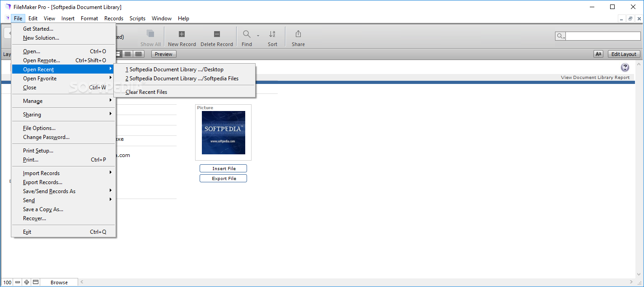Choose Close from File menu
This screenshot has height=287, width=644.
coord(63,88)
